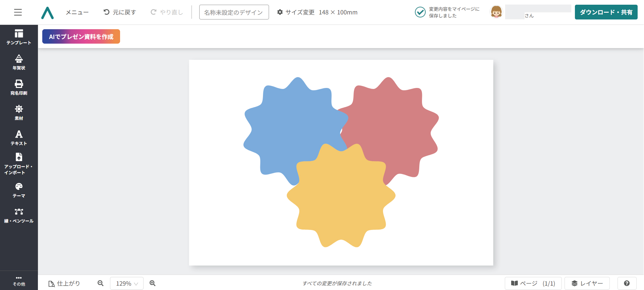Open アップロード・インポート panel
Viewport: 644px width, 290px height.
click(x=19, y=164)
